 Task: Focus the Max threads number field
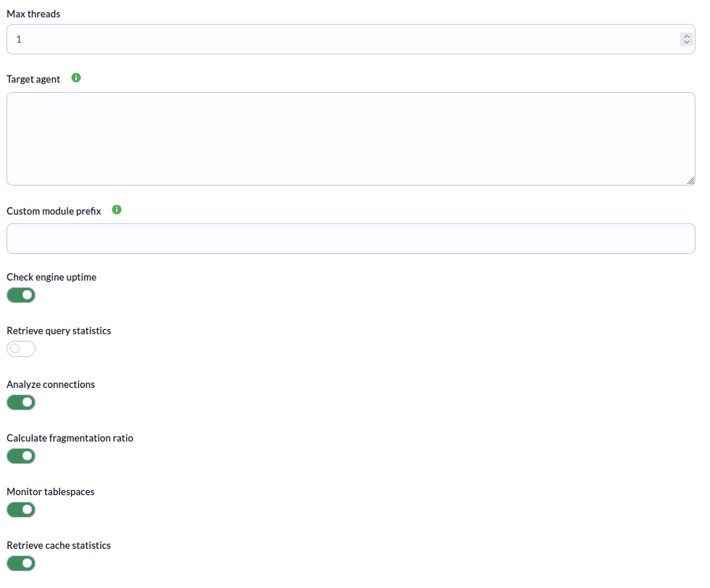click(351, 39)
